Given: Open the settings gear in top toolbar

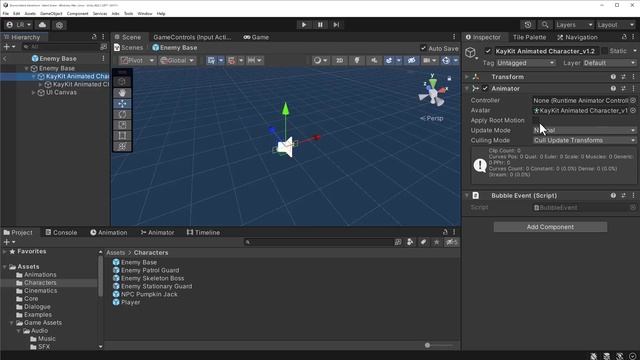Looking at the screenshot, I should (60, 25).
